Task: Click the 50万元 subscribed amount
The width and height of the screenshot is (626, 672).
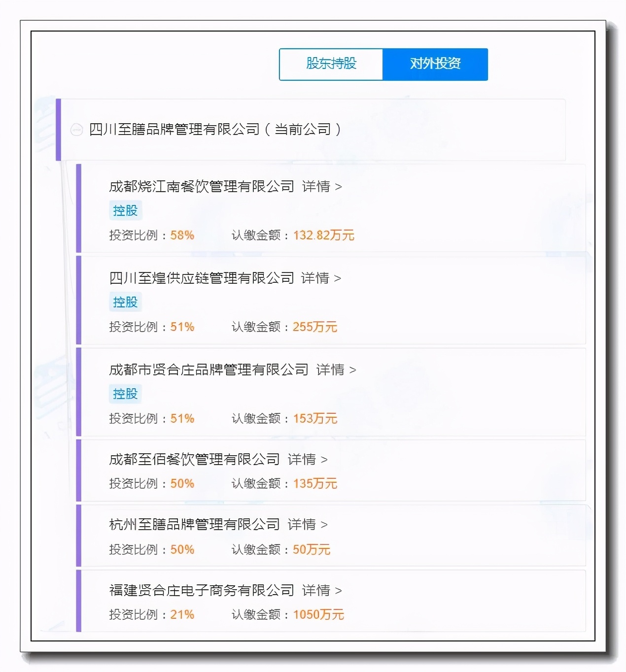Action: point(312,550)
